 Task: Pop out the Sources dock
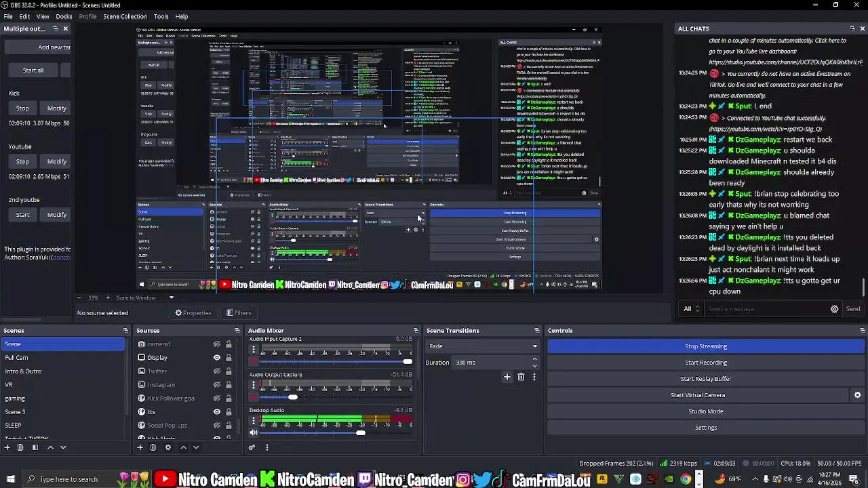click(237, 331)
